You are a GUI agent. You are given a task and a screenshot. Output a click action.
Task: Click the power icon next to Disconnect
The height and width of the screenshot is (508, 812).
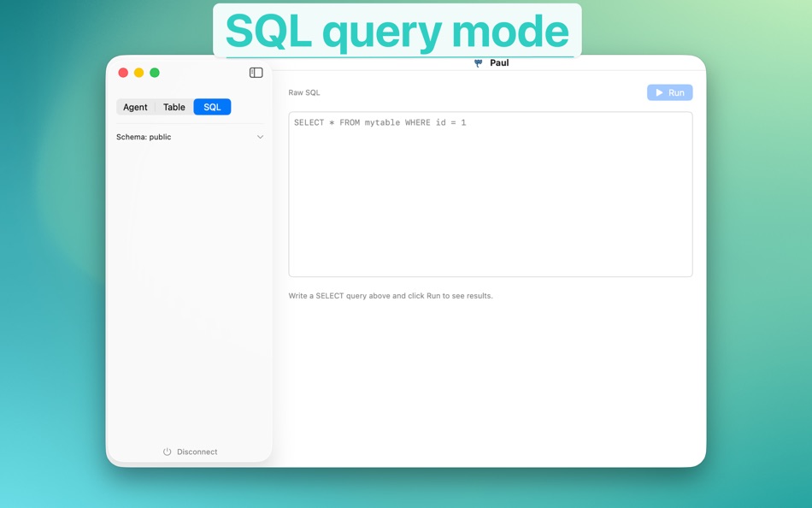[166, 452]
